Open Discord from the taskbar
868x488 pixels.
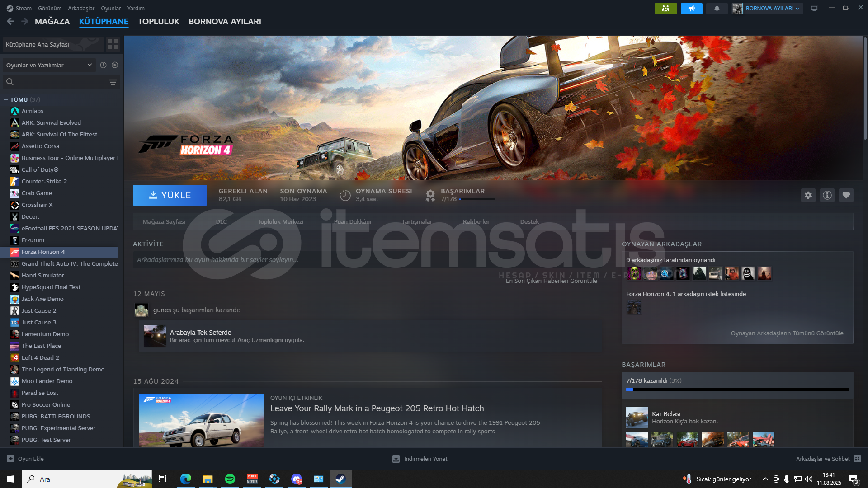(x=297, y=479)
